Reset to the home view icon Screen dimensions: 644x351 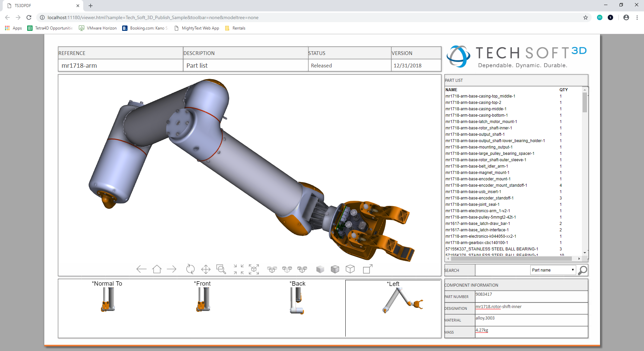pyautogui.click(x=157, y=269)
